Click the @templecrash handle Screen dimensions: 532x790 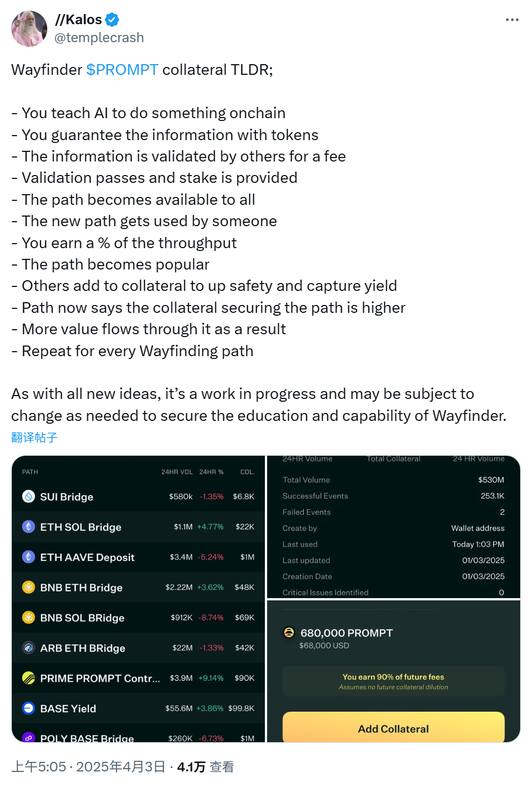[99, 37]
